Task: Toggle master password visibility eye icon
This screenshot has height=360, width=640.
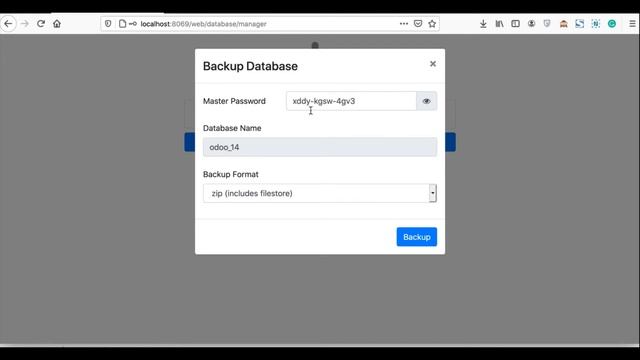Action: tap(427, 101)
